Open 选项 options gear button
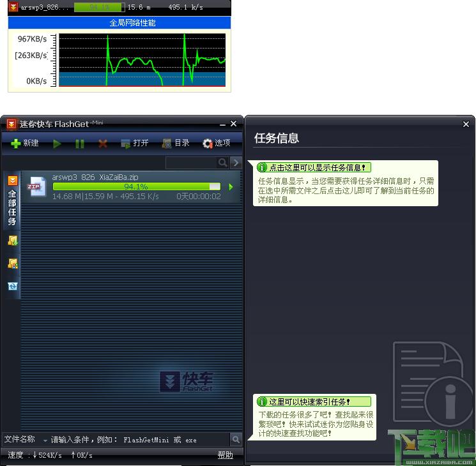 click(x=217, y=143)
